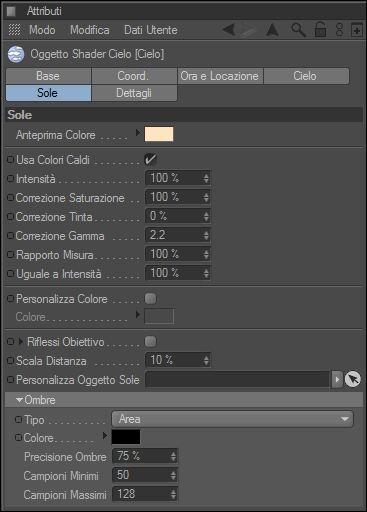Click the black shadow Colore swatch
Screen dimensions: 367x512
[x=126, y=437]
